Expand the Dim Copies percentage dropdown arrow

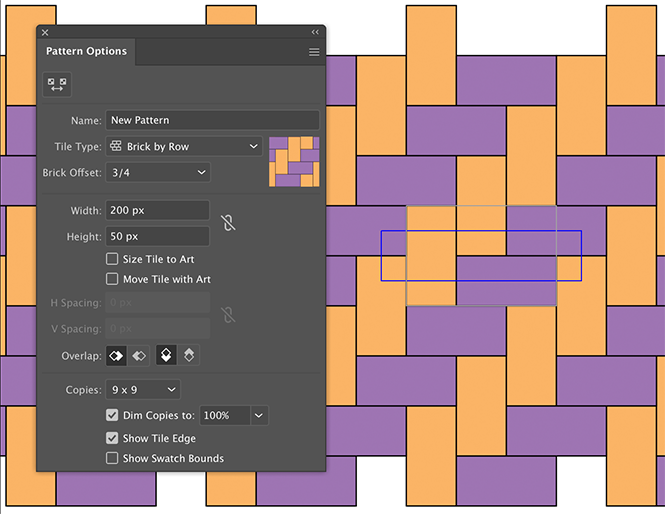tap(259, 415)
